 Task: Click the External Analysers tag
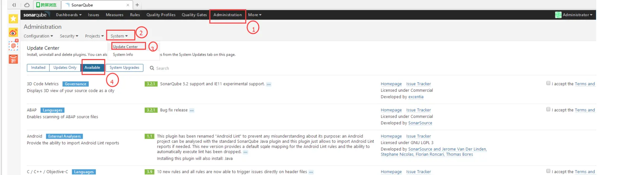point(64,136)
